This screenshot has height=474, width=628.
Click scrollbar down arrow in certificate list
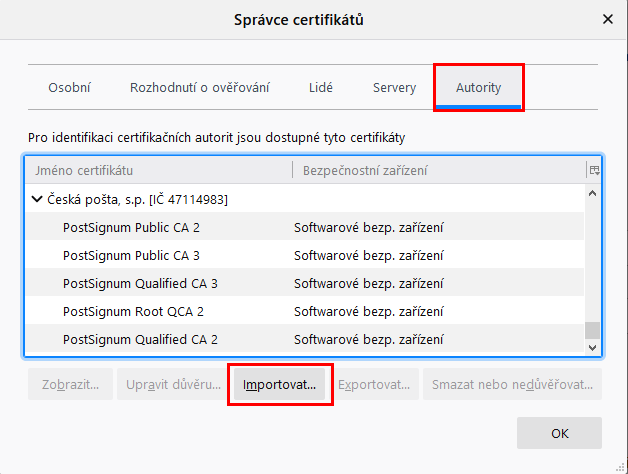(x=593, y=347)
